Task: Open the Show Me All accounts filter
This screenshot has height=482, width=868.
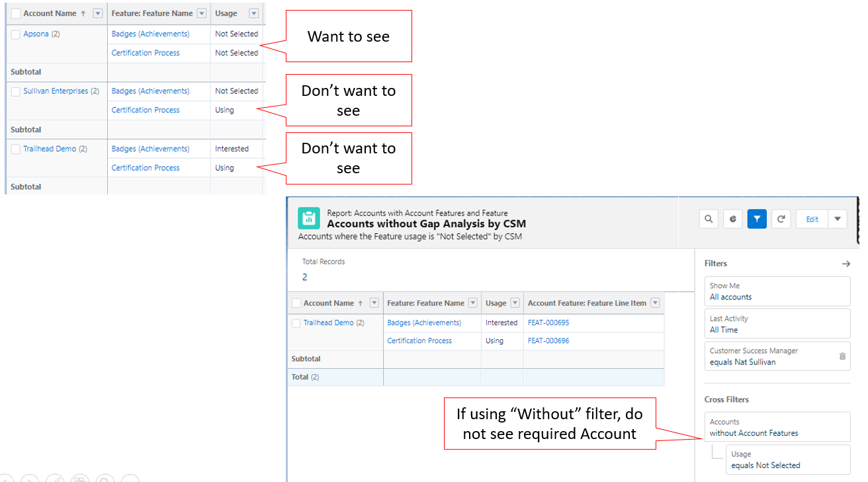Action: [x=777, y=292]
